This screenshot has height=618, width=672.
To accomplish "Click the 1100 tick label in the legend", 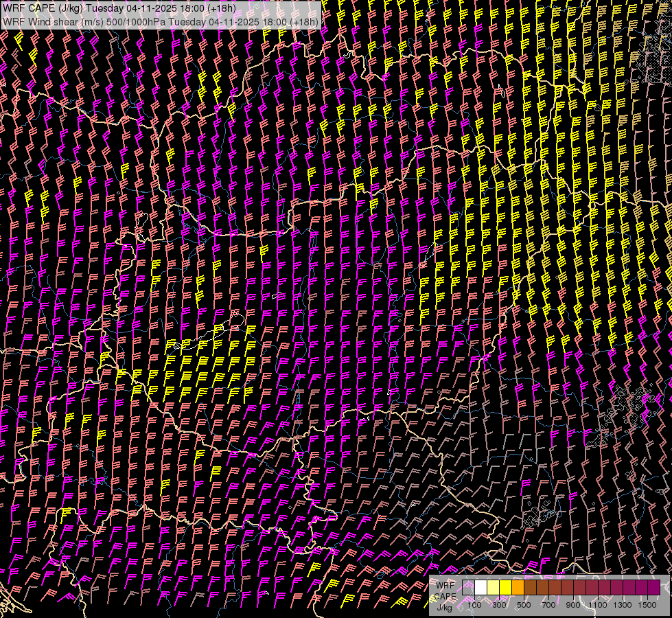I will point(598,605).
